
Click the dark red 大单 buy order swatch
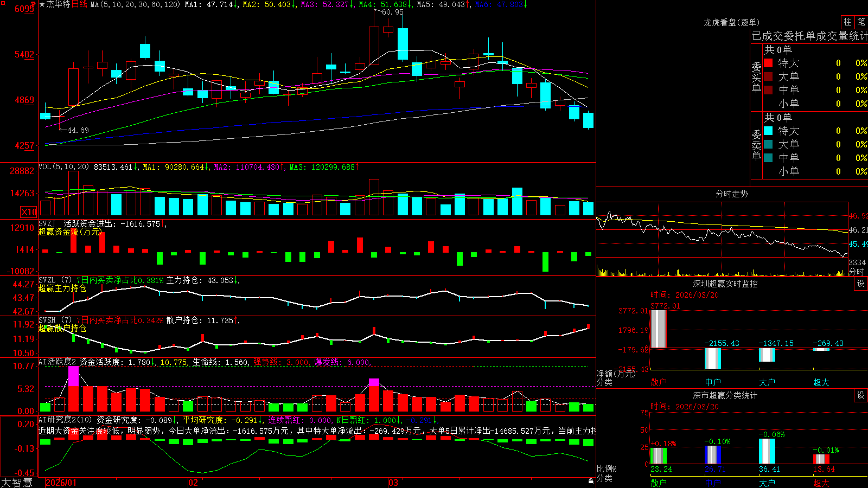click(768, 76)
